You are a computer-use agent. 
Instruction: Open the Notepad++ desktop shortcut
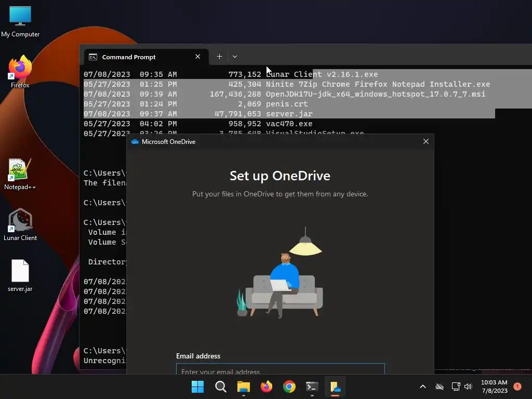point(20,174)
